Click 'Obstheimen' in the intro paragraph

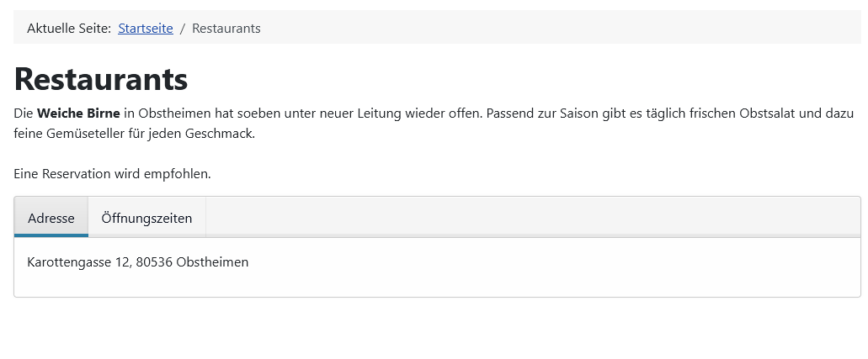coord(178,113)
